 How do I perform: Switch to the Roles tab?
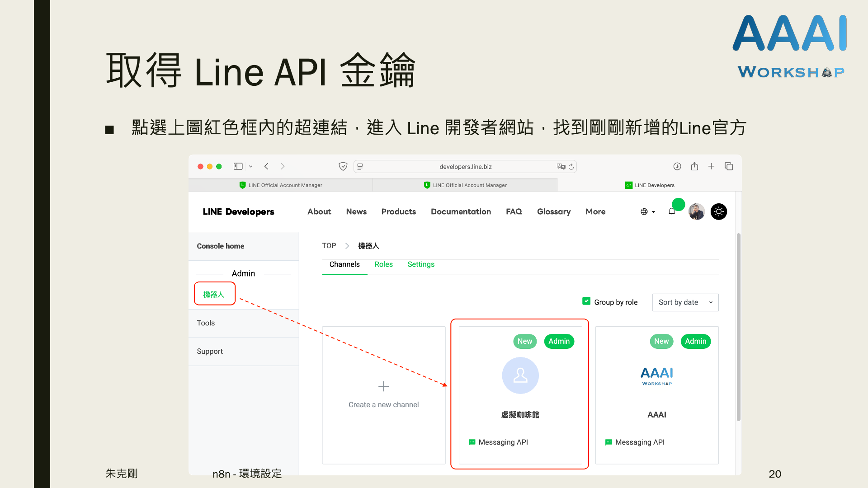pos(383,264)
